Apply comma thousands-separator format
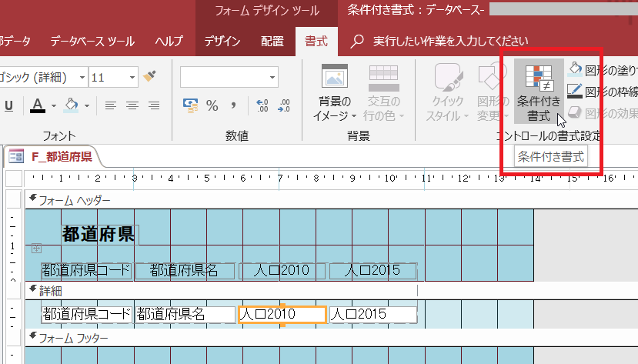The height and width of the screenshot is (364, 638). [233, 105]
